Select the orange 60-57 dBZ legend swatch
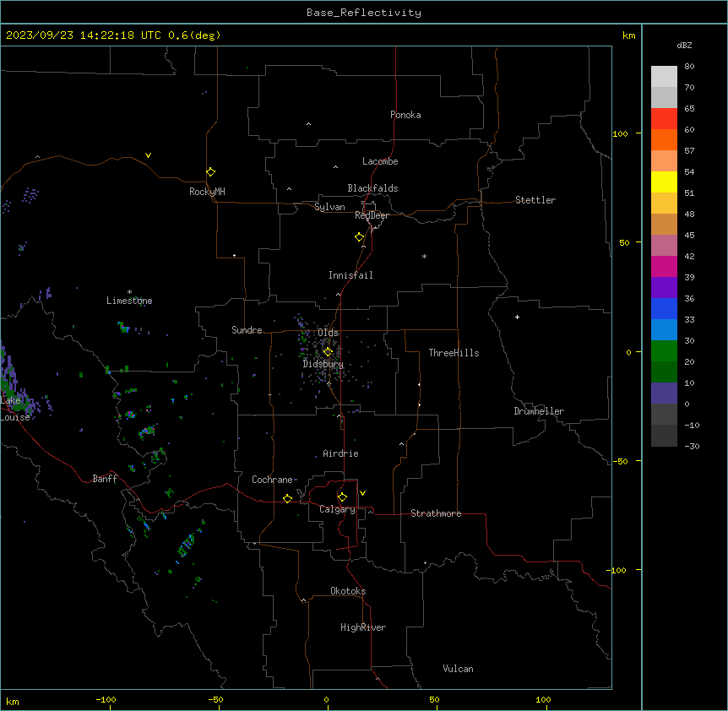The image size is (728, 711). [664, 139]
